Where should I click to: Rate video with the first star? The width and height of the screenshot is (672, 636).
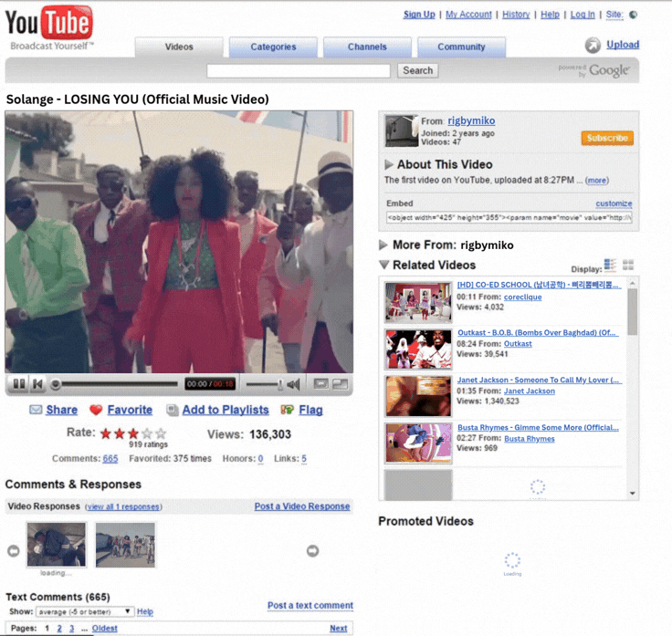click(105, 433)
